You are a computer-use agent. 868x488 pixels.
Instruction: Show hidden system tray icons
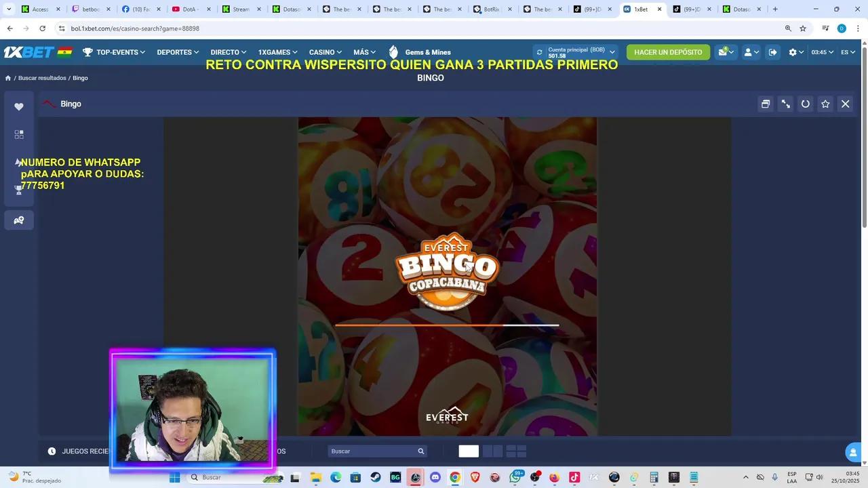click(x=746, y=477)
